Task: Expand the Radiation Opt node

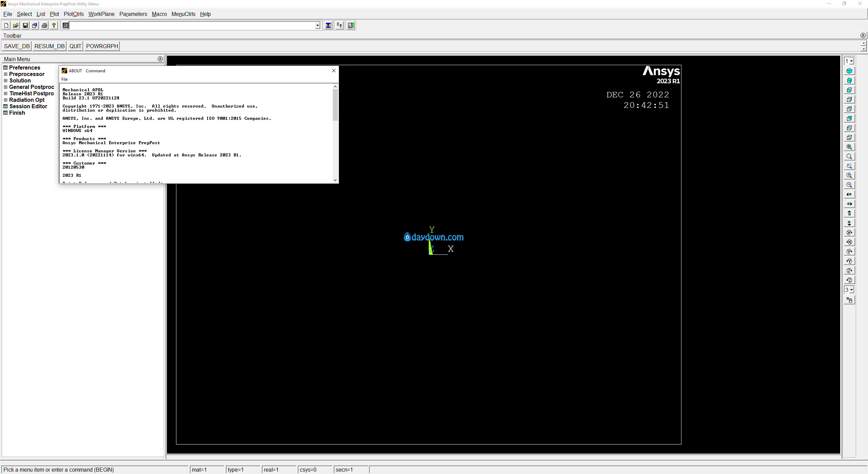Action: (5, 100)
